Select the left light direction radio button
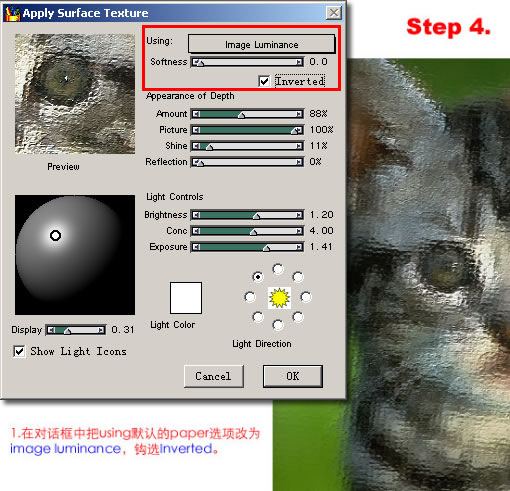This screenshot has width=510, height=491. click(x=250, y=297)
